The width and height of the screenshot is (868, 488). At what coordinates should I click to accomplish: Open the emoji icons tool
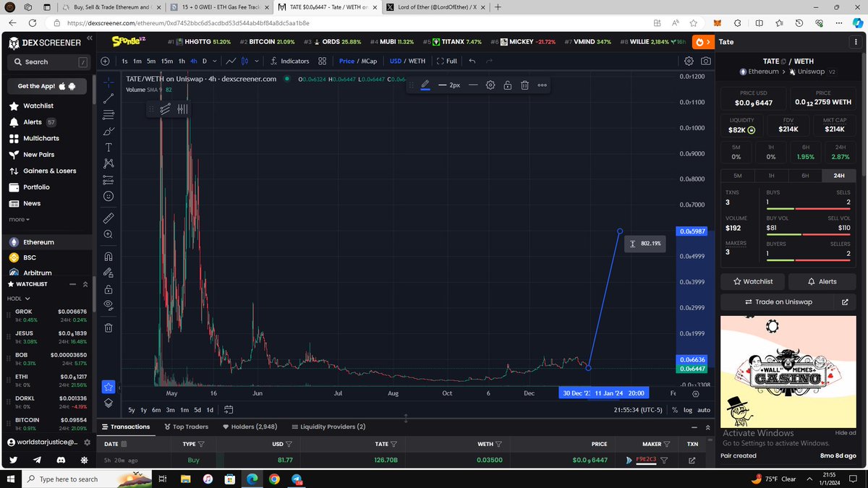(x=109, y=196)
